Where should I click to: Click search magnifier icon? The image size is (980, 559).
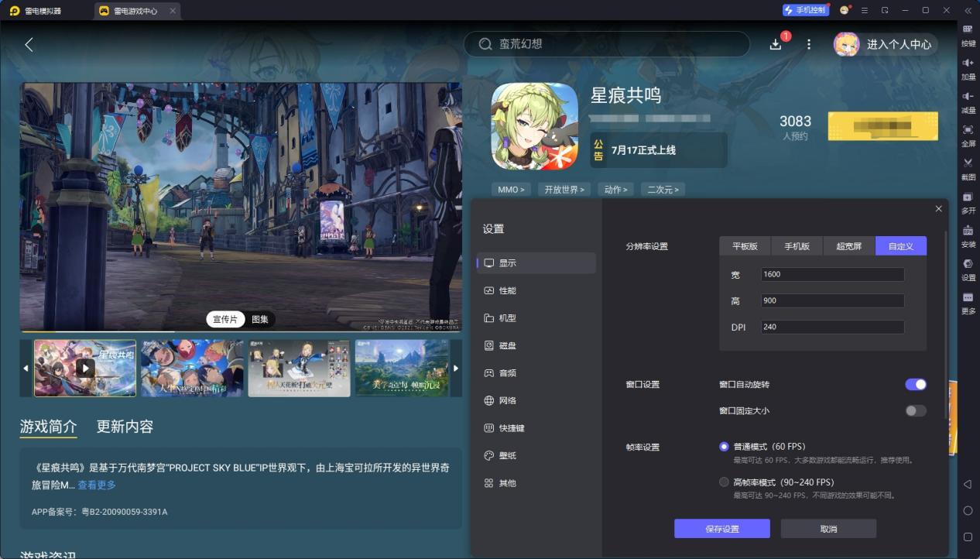point(485,44)
